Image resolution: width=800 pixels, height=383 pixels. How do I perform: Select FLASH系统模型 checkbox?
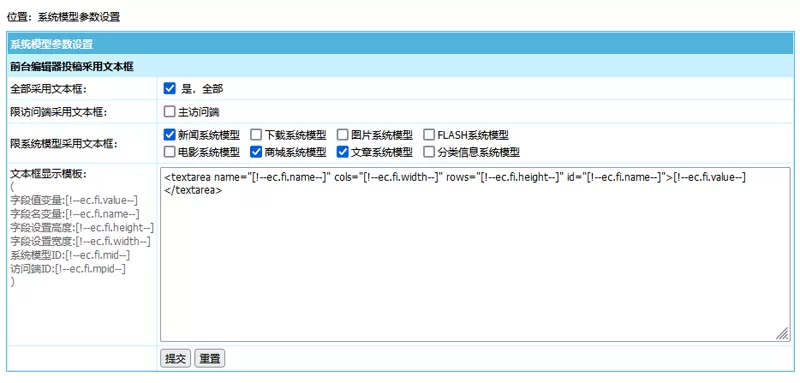coord(429,135)
